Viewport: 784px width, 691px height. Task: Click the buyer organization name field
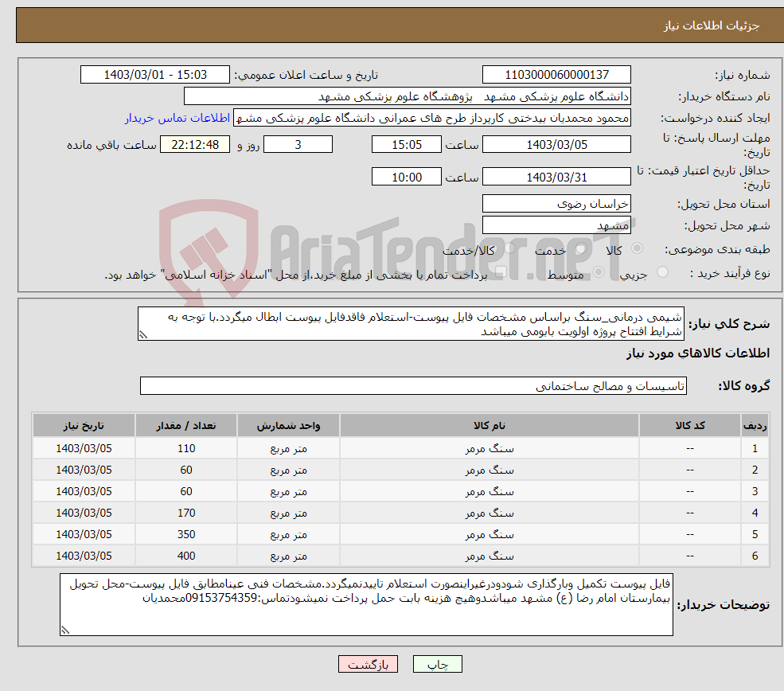pos(407,96)
